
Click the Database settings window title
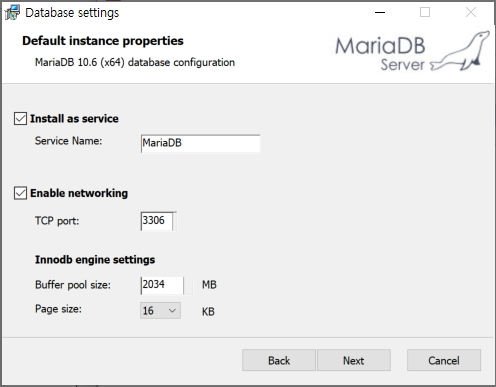click(x=72, y=13)
